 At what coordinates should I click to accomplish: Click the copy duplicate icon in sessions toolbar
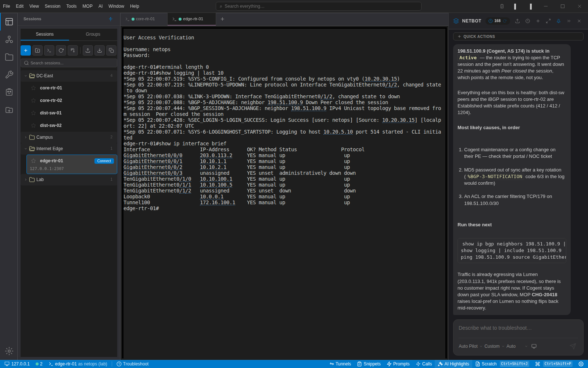pos(111,50)
